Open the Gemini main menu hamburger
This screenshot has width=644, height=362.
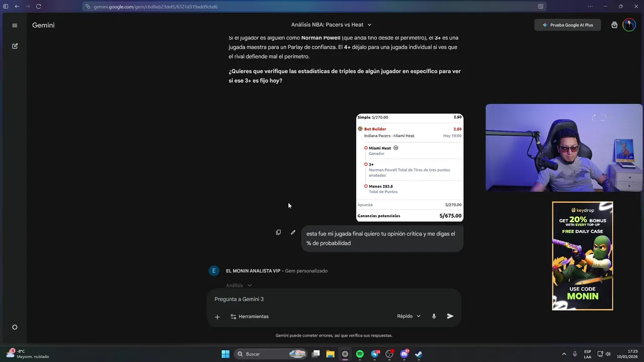(x=15, y=25)
